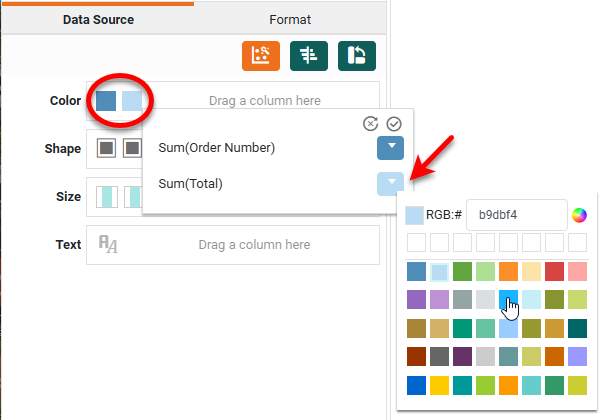
Task: Select first empty custom color slot
Action: pyautogui.click(x=416, y=242)
